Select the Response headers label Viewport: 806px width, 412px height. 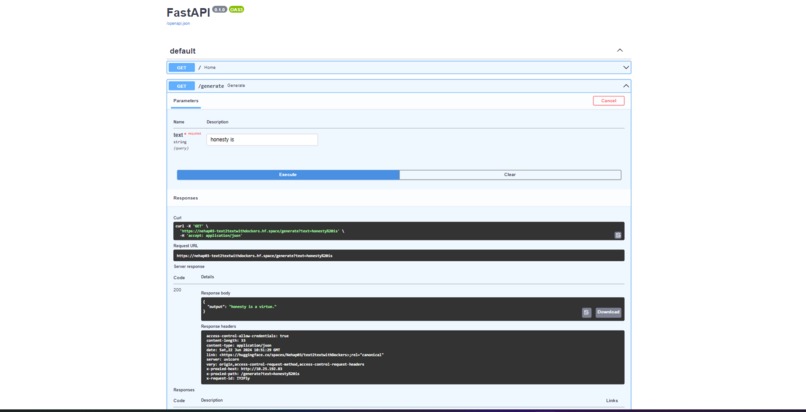(218, 326)
